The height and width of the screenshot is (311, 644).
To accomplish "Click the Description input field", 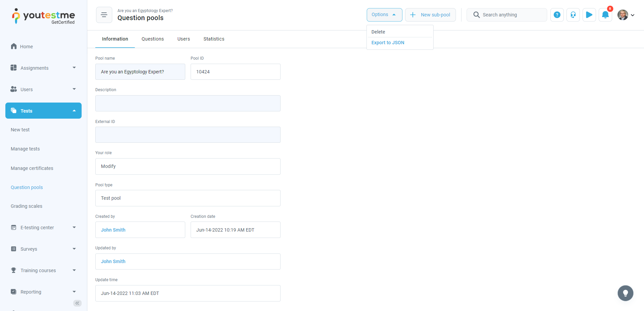I will click(188, 103).
